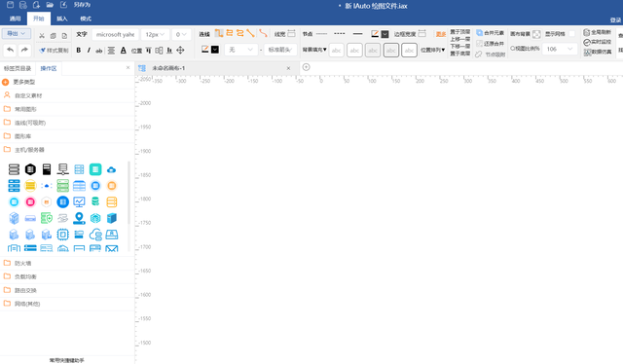The height and width of the screenshot is (364, 623).
Task: Toggle the 画布背景 transparency box
Action: (x=536, y=34)
